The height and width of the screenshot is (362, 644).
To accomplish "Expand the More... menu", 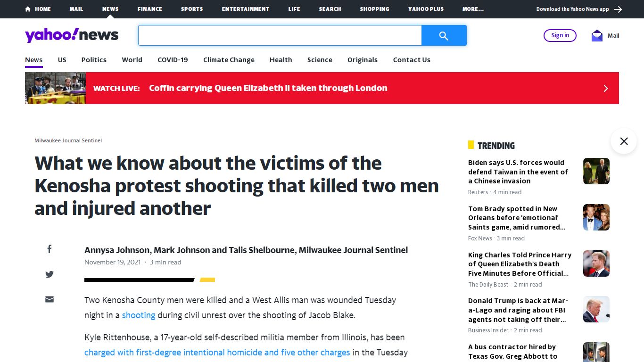I will (x=473, y=9).
